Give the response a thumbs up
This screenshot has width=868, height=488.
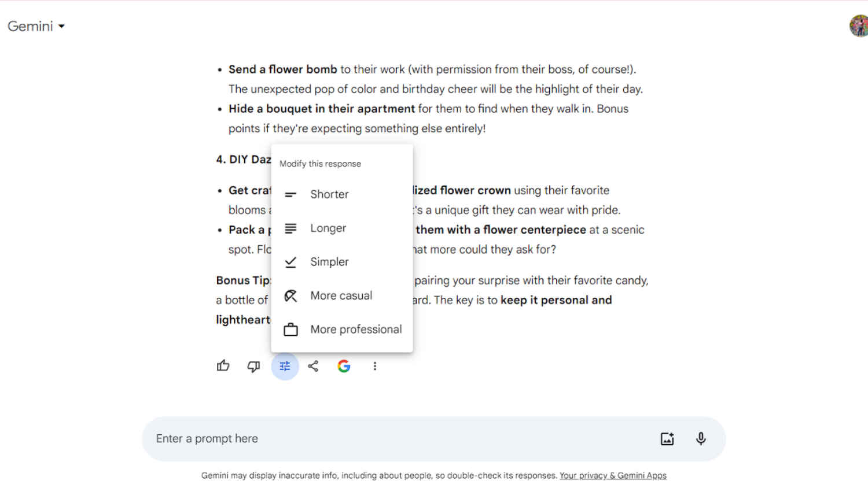223,365
